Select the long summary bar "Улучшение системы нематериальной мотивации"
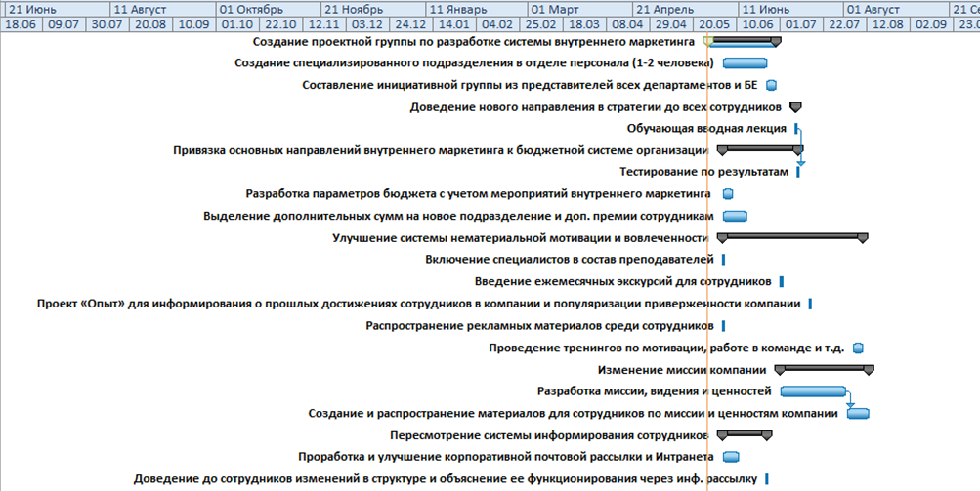The width and height of the screenshot is (980, 491). coord(791,236)
